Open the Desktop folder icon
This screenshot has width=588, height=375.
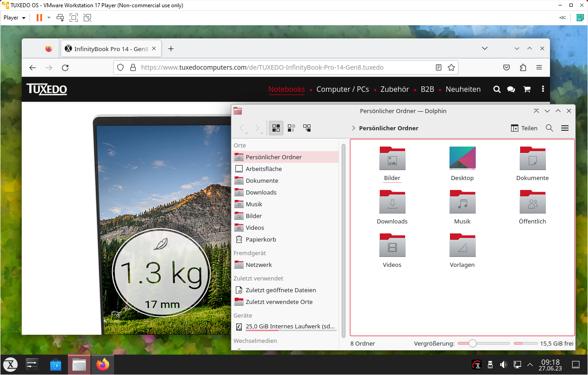pyautogui.click(x=462, y=158)
